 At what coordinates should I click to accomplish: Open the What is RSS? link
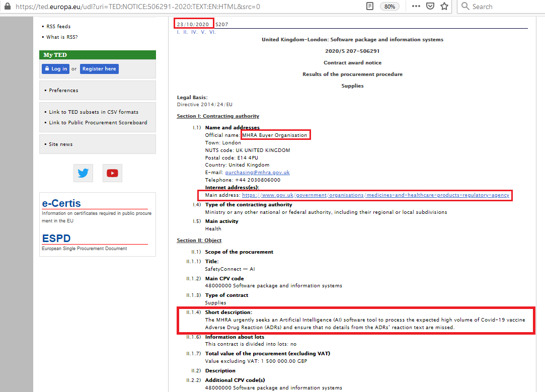[x=62, y=37]
